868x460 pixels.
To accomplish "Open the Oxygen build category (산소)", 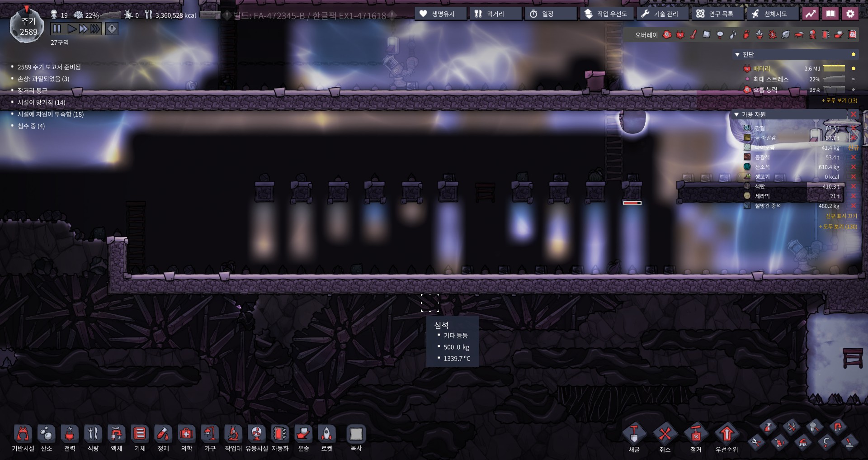I will [47, 438].
